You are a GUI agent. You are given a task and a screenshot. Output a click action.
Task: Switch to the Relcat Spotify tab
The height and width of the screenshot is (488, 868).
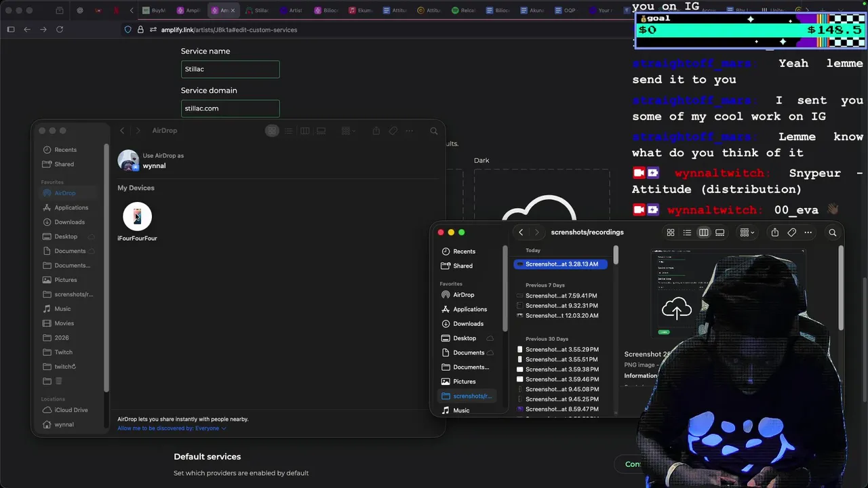pyautogui.click(x=465, y=10)
